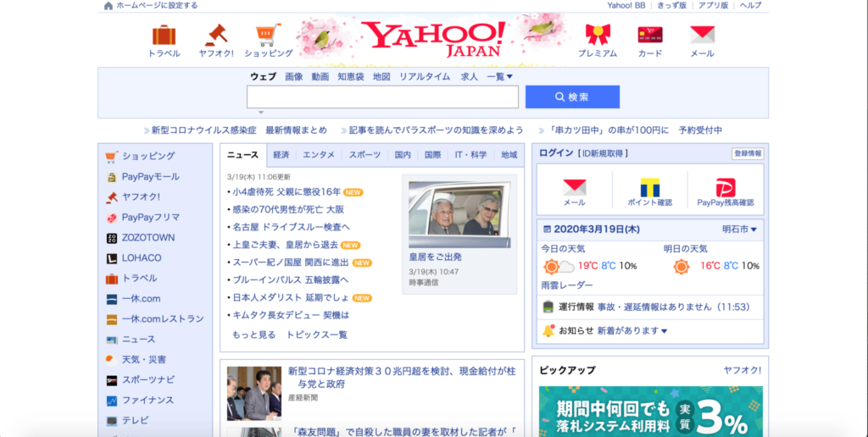Open Yahoo Auctions gavel icon in header
The image size is (868, 437).
click(x=216, y=35)
